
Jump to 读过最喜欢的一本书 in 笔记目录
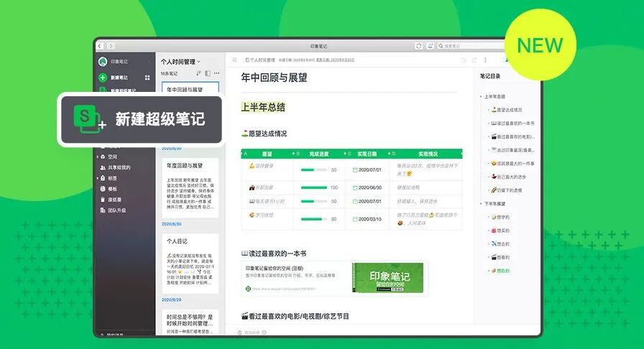(x=513, y=124)
